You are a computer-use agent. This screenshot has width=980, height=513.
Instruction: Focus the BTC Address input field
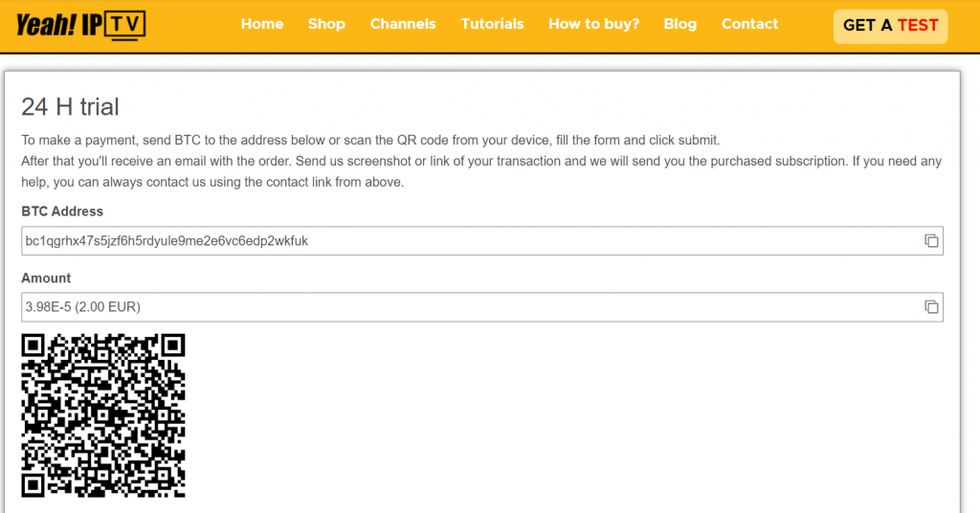point(482,240)
